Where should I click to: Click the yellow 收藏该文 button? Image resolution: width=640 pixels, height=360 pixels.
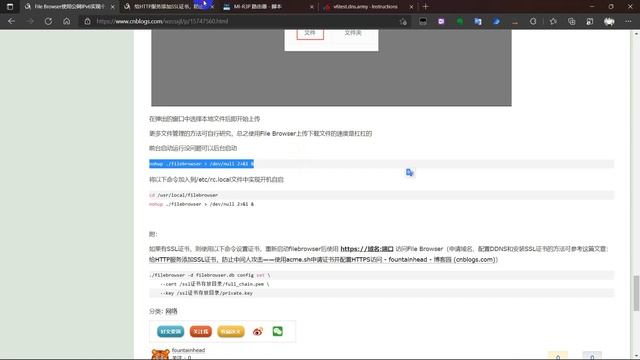tap(231, 331)
